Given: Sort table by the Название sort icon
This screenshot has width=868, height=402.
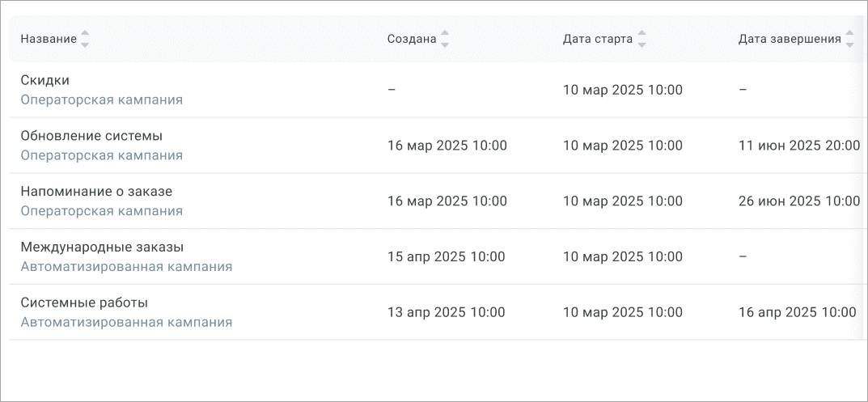Looking at the screenshot, I should pos(85,39).
